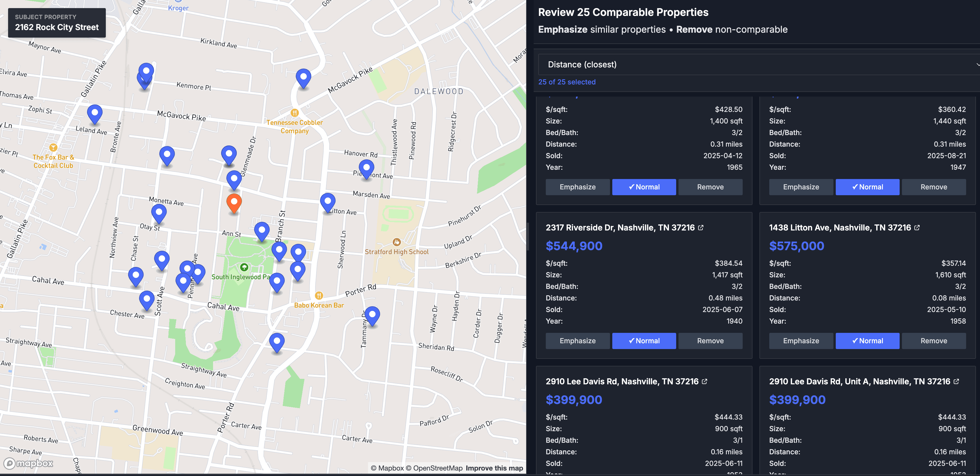
Task: Toggle Normal on the $428.50 per sqft comp
Action: tap(644, 187)
